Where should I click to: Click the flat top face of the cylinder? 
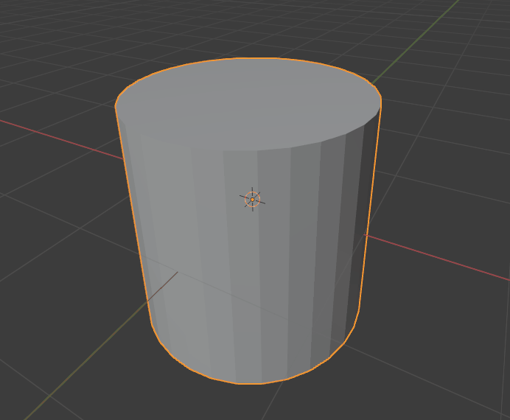pyautogui.click(x=248, y=104)
